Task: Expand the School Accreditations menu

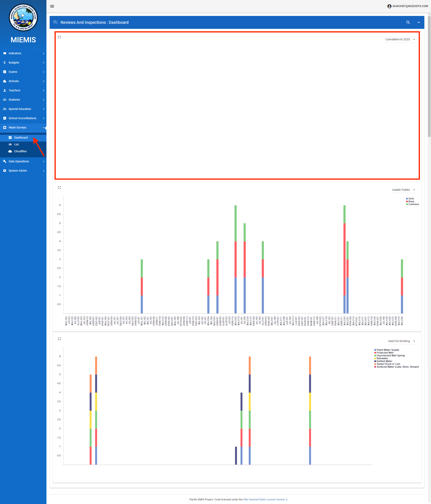Action: click(x=22, y=118)
